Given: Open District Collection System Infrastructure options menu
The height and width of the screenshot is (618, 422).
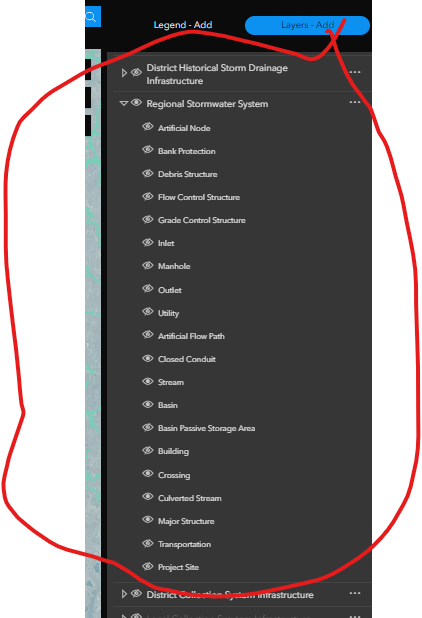Looking at the screenshot, I should click(355, 593).
